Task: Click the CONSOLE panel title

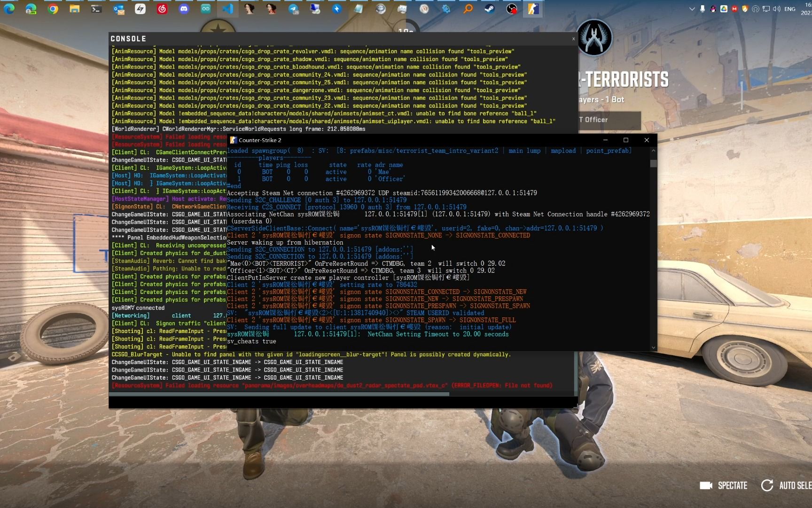Action: (128, 39)
